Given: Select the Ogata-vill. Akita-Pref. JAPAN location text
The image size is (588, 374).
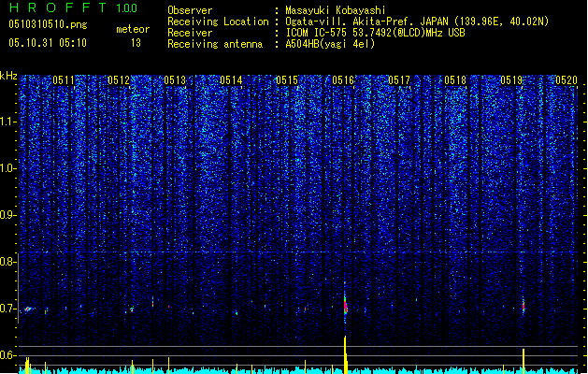Looking at the screenshot, I should click(417, 22).
